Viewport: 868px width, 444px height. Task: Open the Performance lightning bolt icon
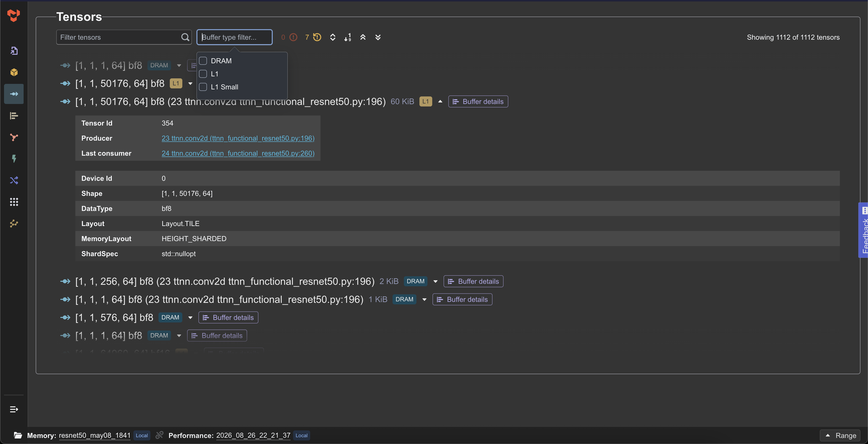tap(14, 159)
